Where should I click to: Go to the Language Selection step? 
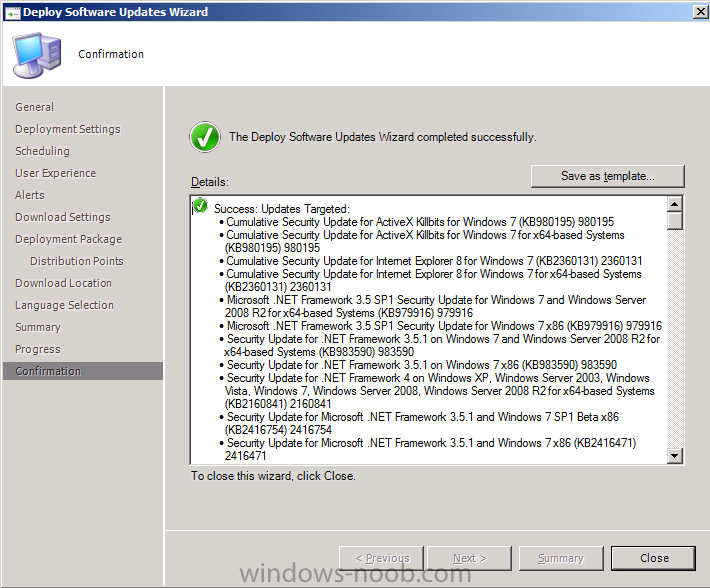pos(64,305)
